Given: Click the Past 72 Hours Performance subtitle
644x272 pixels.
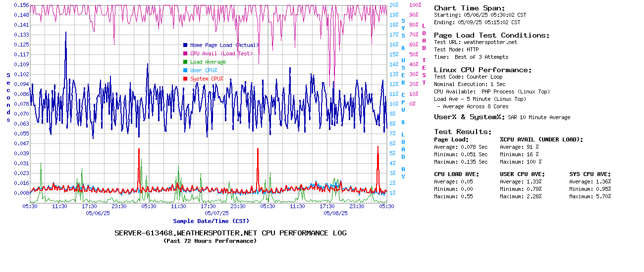Looking at the screenshot, I should coord(210,241).
